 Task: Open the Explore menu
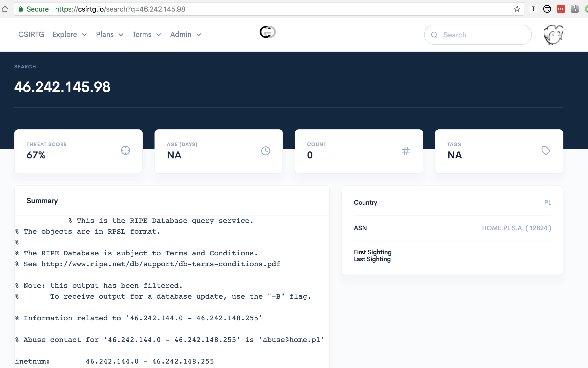(x=65, y=34)
